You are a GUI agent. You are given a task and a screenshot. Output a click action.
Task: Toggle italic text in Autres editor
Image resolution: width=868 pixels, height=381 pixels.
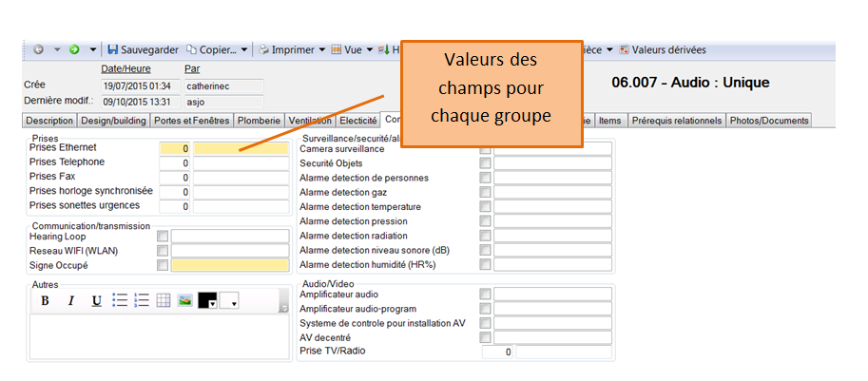pos(70,300)
